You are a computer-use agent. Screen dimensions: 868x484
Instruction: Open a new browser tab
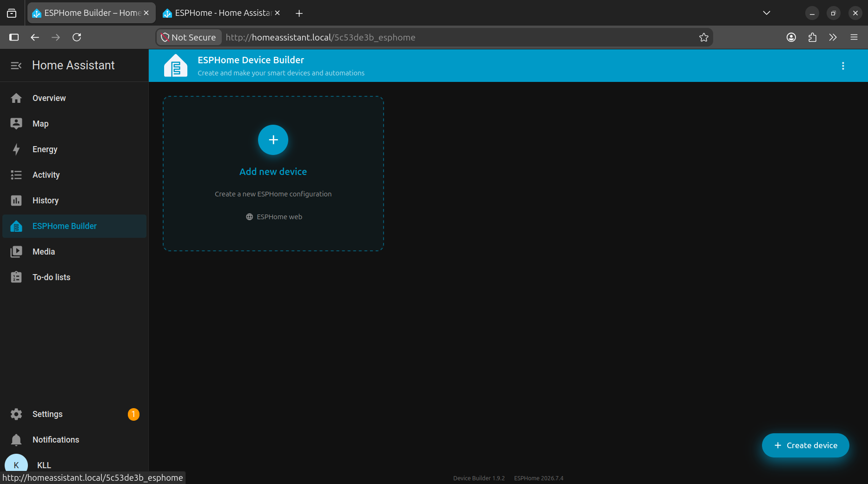pos(299,13)
